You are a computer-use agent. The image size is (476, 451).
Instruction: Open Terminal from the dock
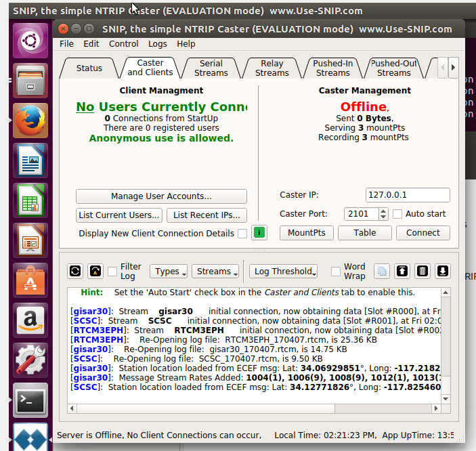click(x=30, y=400)
